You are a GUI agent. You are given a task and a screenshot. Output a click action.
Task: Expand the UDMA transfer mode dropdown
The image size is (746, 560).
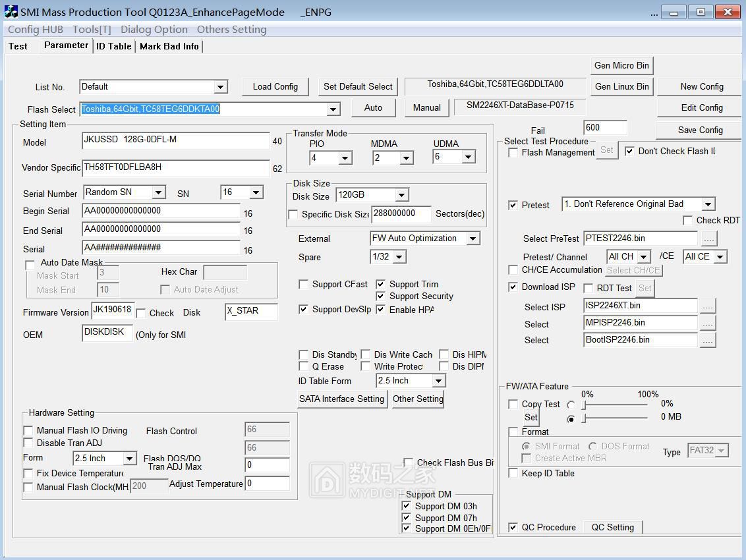click(468, 157)
